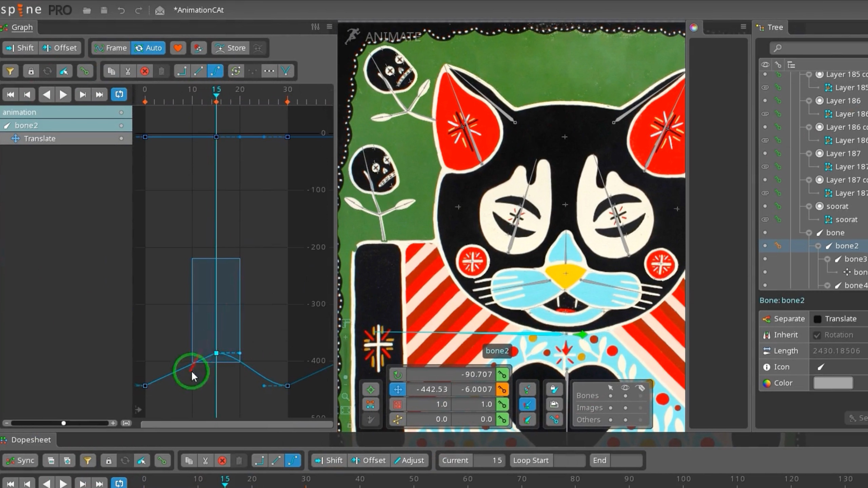This screenshot has height=488, width=868.
Task: Select stepped curve type in graph toolbar
Action: (182, 71)
